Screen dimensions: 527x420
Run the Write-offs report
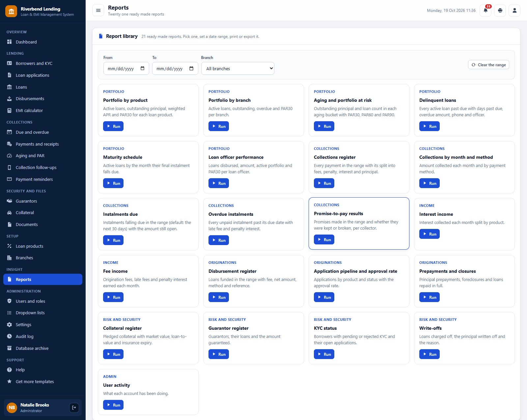pos(430,354)
